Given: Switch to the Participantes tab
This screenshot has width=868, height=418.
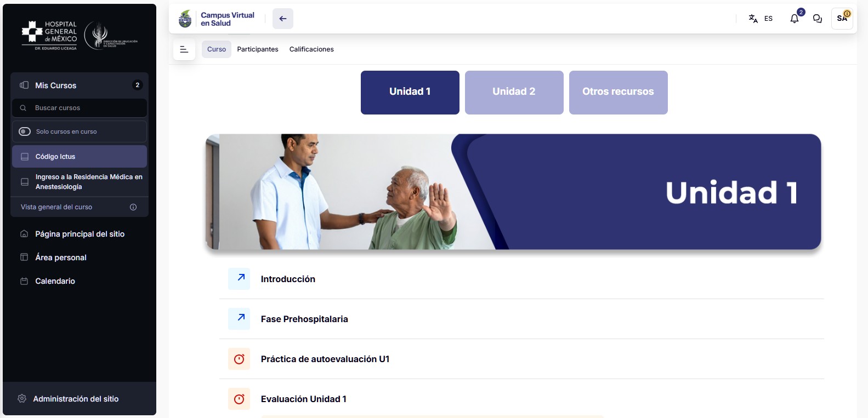Looking at the screenshot, I should click(258, 49).
